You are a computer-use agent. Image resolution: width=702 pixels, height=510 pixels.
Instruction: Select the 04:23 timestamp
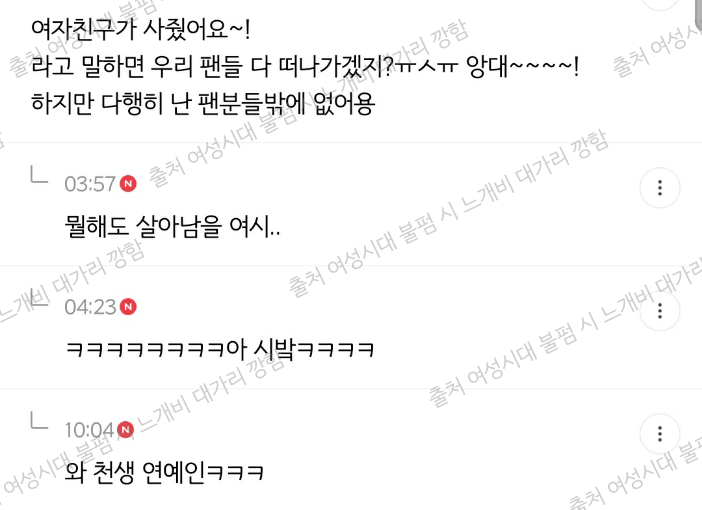point(90,307)
